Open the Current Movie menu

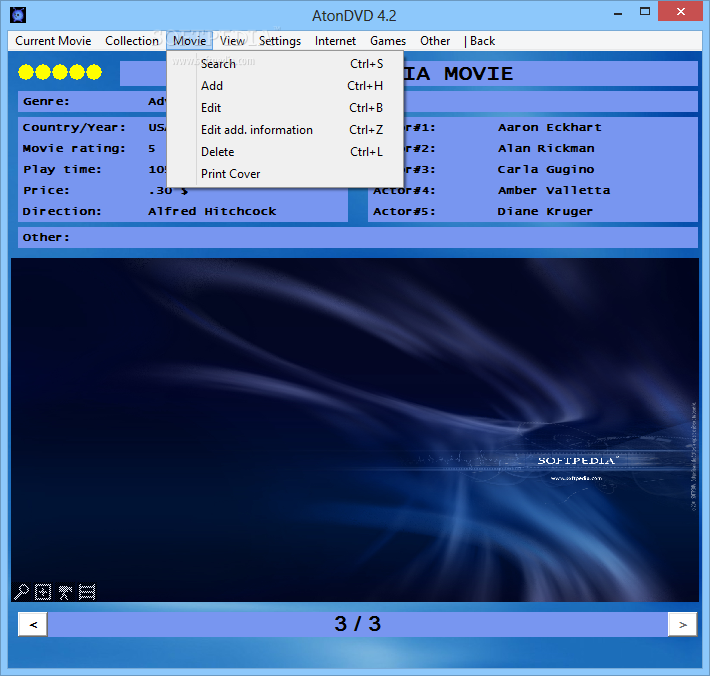pyautogui.click(x=53, y=41)
